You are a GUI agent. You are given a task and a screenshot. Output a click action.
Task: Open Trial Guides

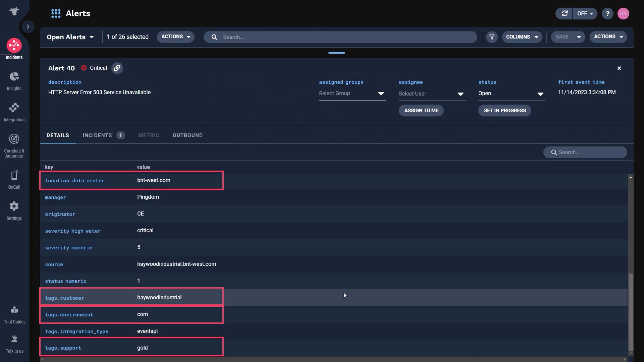14,315
